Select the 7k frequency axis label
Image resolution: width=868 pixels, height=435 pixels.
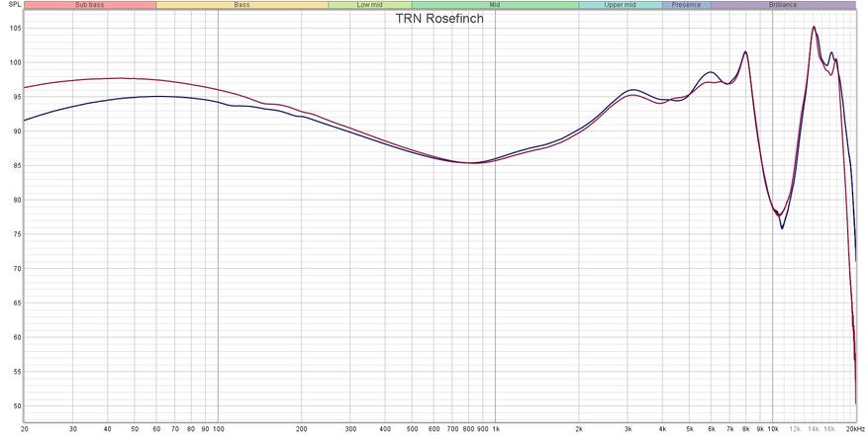[730, 429]
